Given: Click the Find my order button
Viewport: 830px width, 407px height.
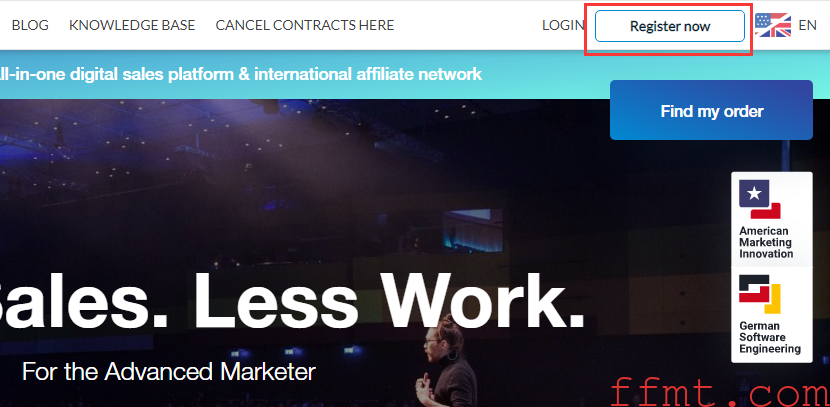Looking at the screenshot, I should click(711, 110).
